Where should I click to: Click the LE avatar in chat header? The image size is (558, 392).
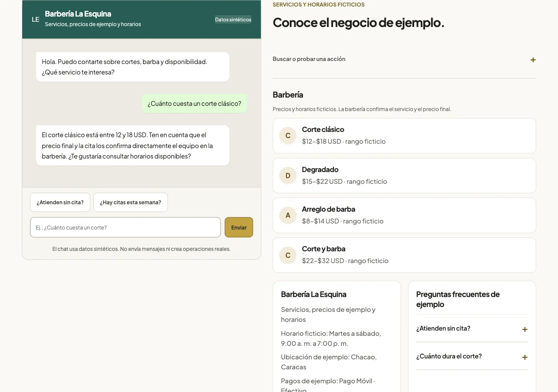point(36,19)
